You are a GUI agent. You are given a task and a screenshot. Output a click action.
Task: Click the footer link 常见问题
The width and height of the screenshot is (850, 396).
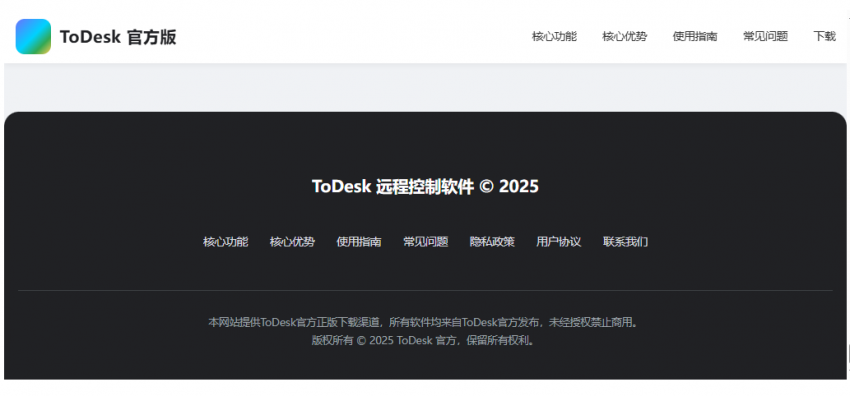pos(426,242)
